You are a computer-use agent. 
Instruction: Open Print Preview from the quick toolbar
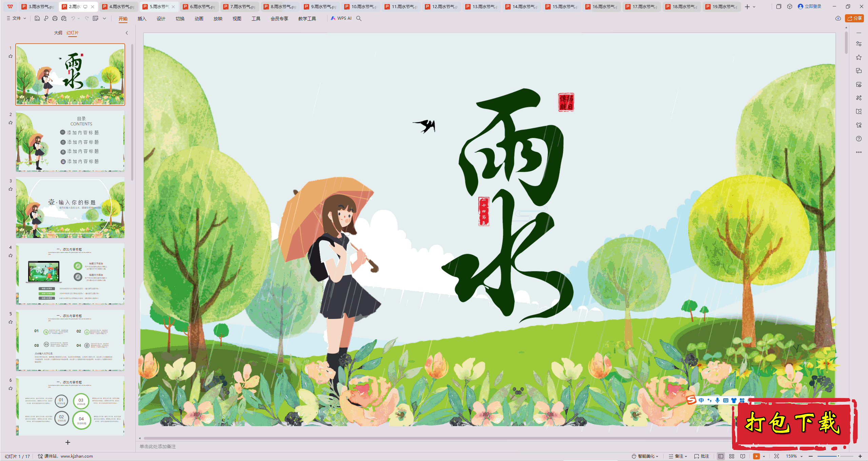click(64, 19)
